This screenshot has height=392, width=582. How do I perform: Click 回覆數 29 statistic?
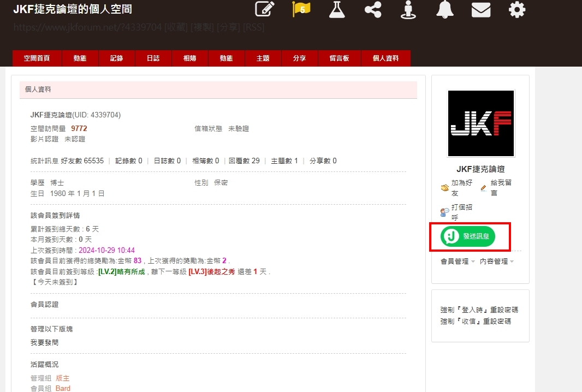point(244,161)
